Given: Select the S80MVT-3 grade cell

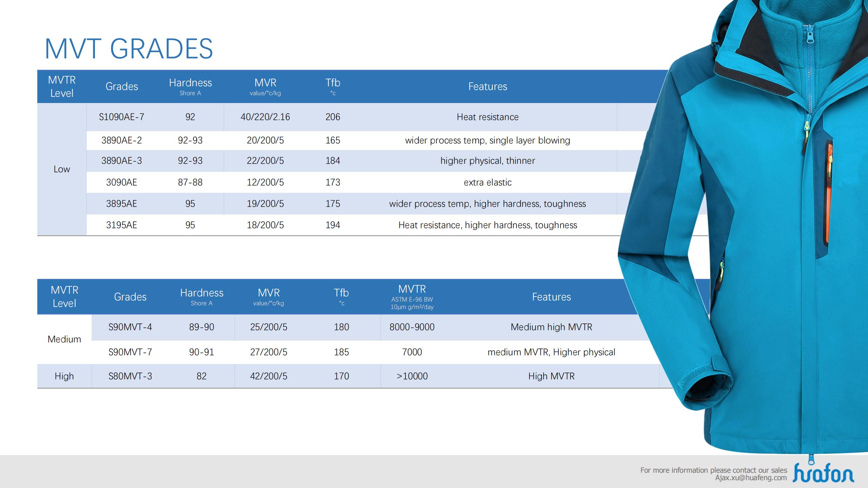Looking at the screenshot, I should (130, 376).
